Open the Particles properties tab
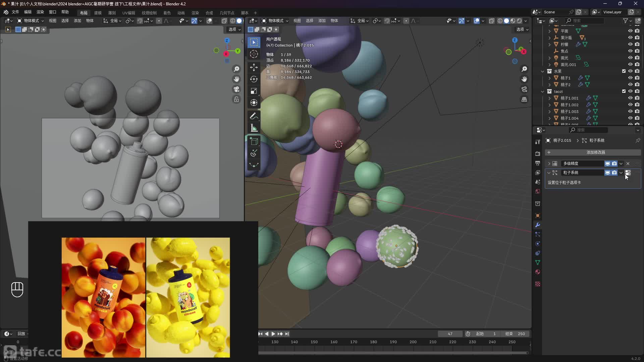 [538, 234]
